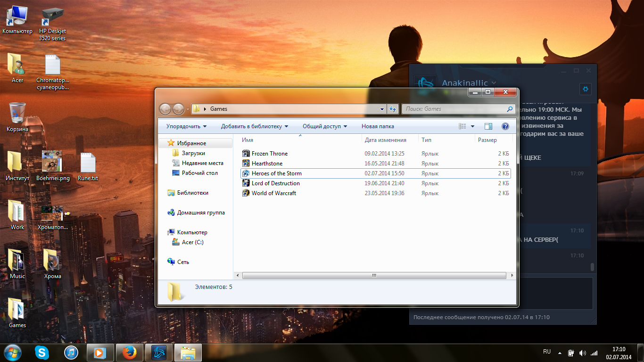The width and height of the screenshot is (644, 362).
Task: Expand the address bar history dropdown
Action: tap(382, 109)
